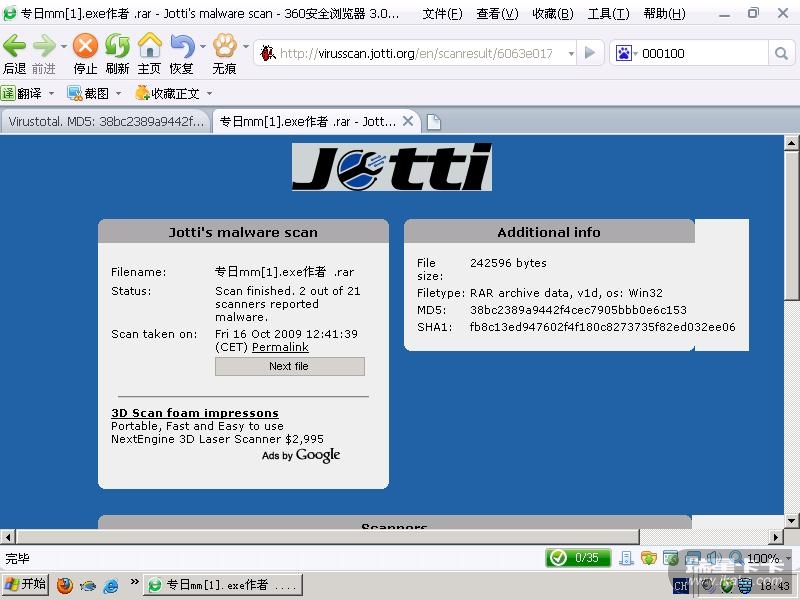Click the SHA1 hash value text
This screenshot has width=800, height=600.
[x=602, y=327]
